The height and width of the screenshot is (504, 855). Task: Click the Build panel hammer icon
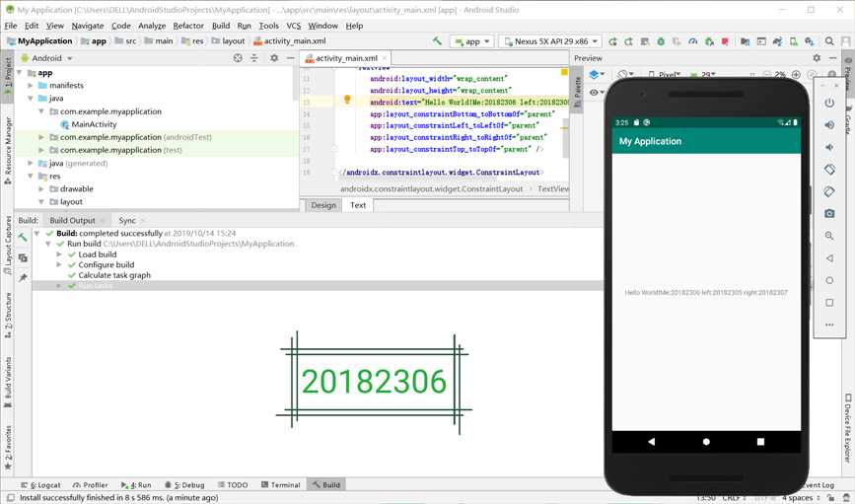coord(23,238)
